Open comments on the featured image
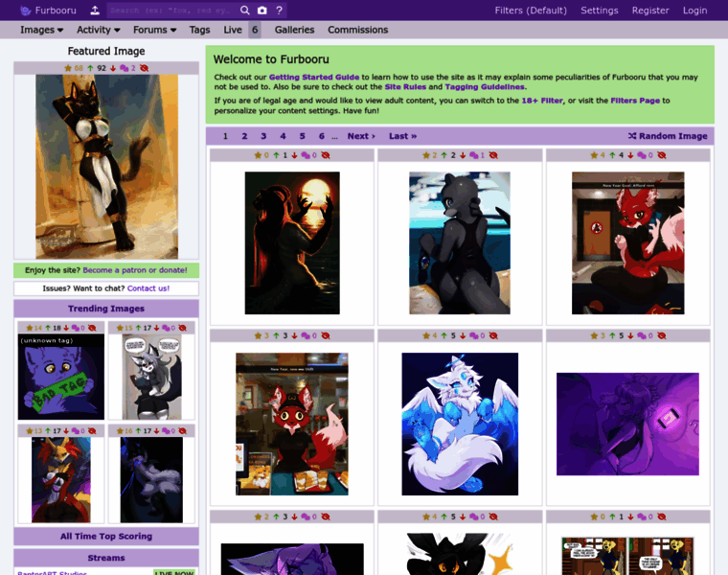 pyautogui.click(x=124, y=68)
